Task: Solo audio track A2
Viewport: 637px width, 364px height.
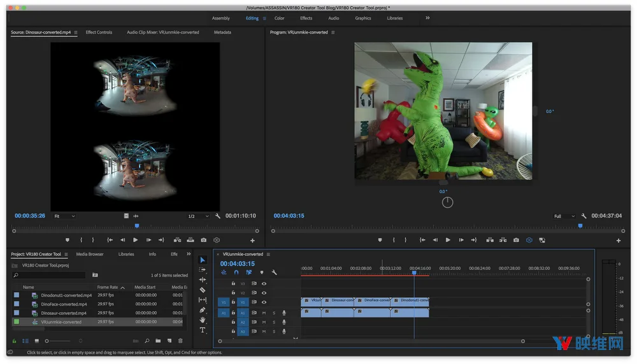Action: coord(274,322)
